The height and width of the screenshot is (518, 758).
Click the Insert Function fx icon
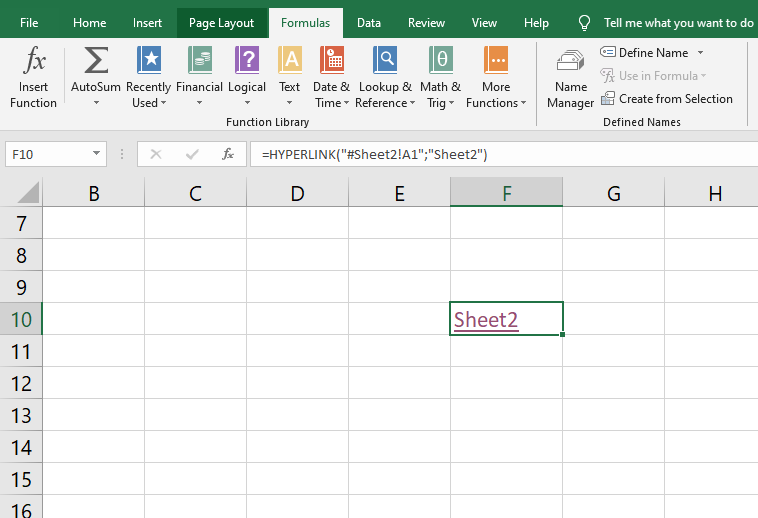coord(34,62)
